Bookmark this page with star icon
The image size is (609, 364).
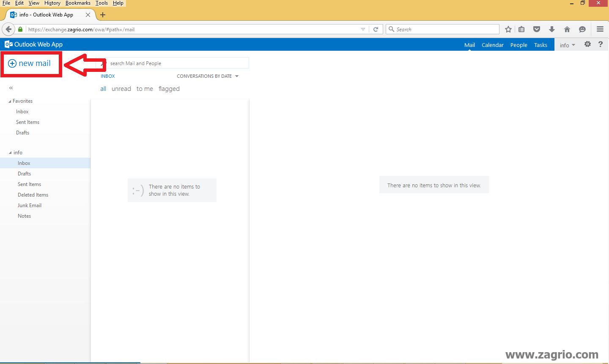[x=508, y=29]
